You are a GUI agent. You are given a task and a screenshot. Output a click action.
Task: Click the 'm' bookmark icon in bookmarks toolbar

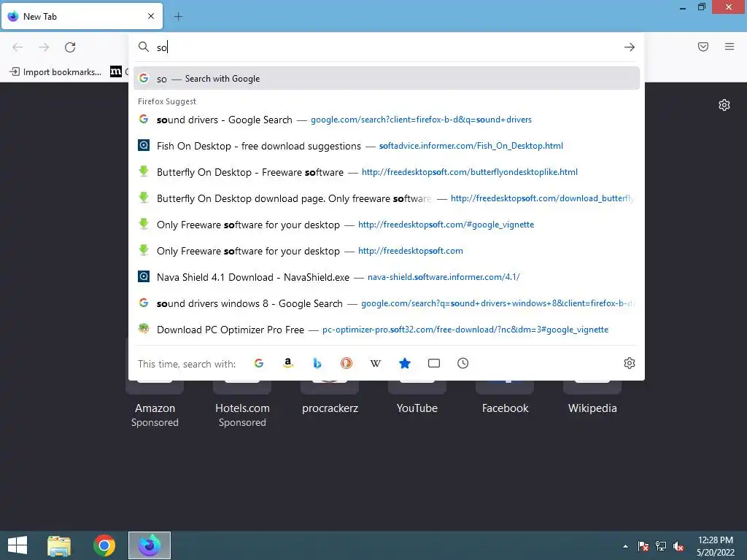click(x=116, y=71)
